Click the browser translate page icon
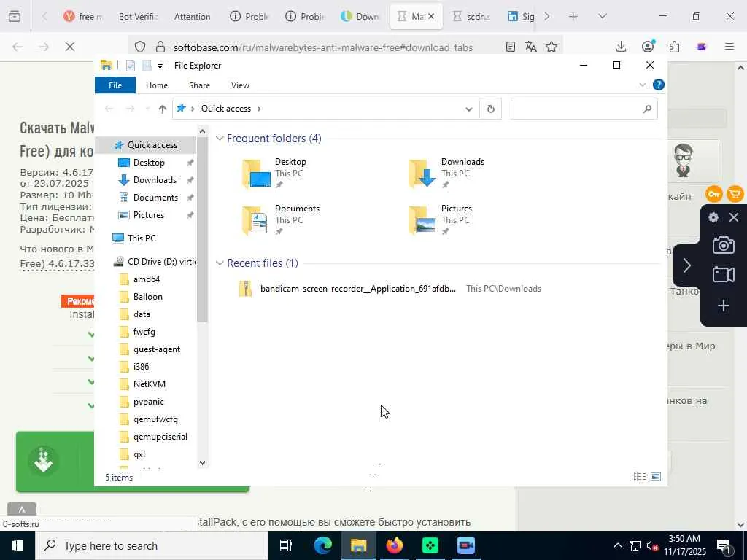 tap(531, 47)
